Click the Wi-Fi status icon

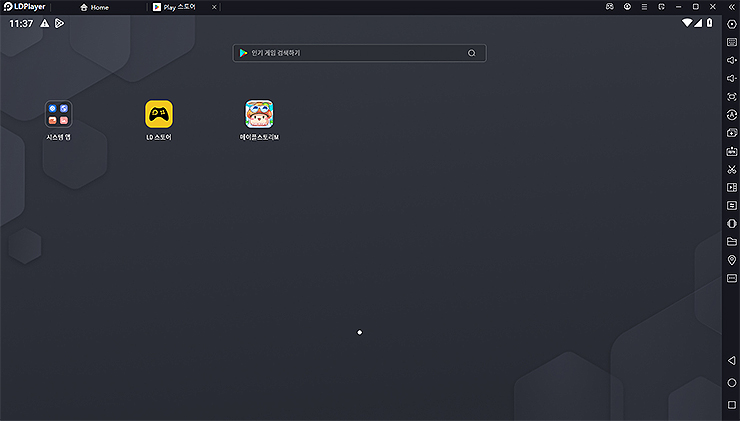tap(687, 23)
